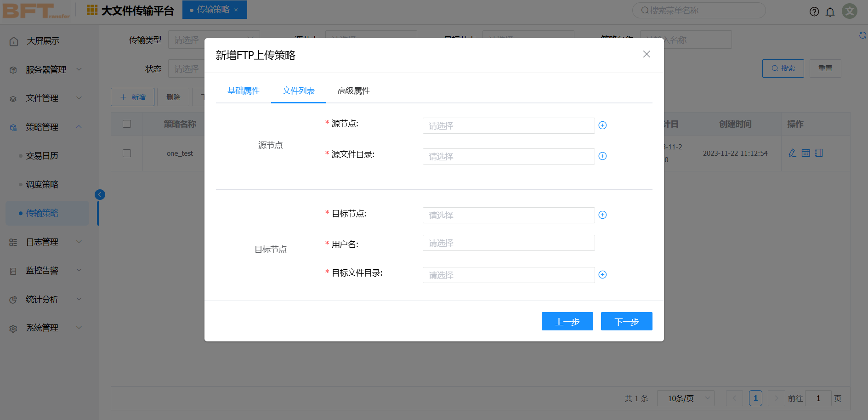Screen dimensions: 868x420
Task: Click plus icon beside 目标文件目录 field
Action: point(602,275)
